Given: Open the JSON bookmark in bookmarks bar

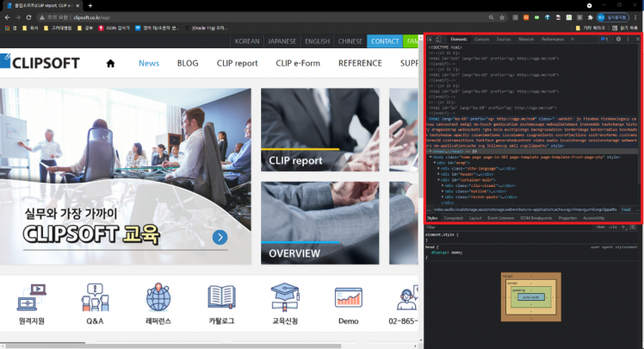Looking at the screenshot, I should coord(114,28).
